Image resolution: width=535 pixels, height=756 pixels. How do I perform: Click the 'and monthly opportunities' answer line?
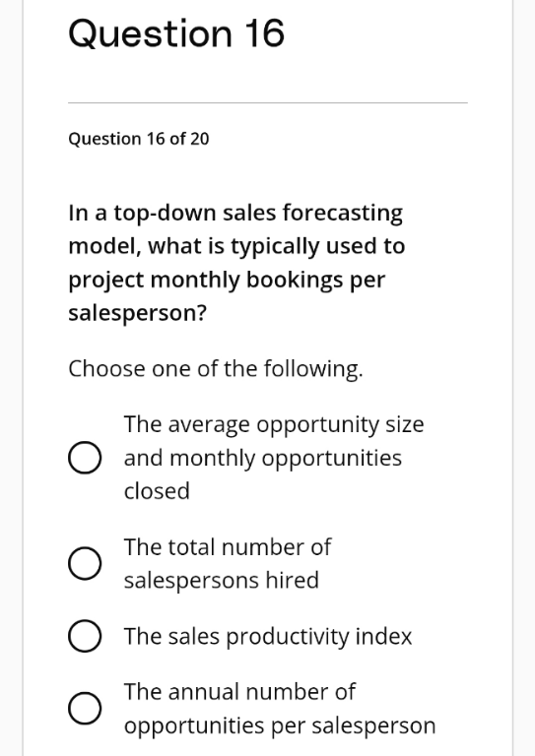click(x=263, y=458)
